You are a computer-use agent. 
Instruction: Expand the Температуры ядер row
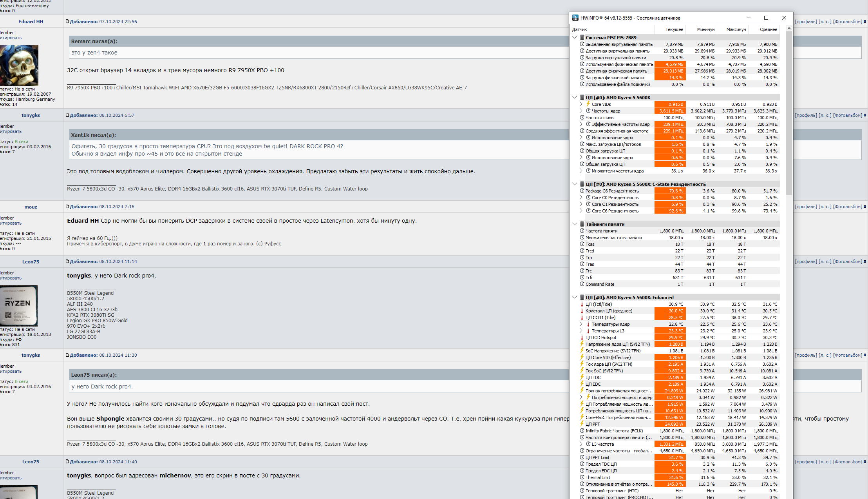(581, 324)
